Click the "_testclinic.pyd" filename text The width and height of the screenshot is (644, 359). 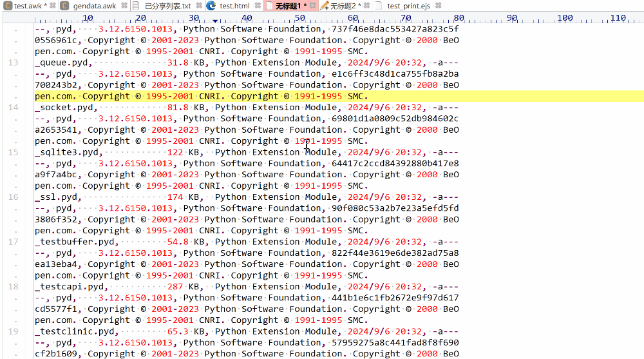74,331
